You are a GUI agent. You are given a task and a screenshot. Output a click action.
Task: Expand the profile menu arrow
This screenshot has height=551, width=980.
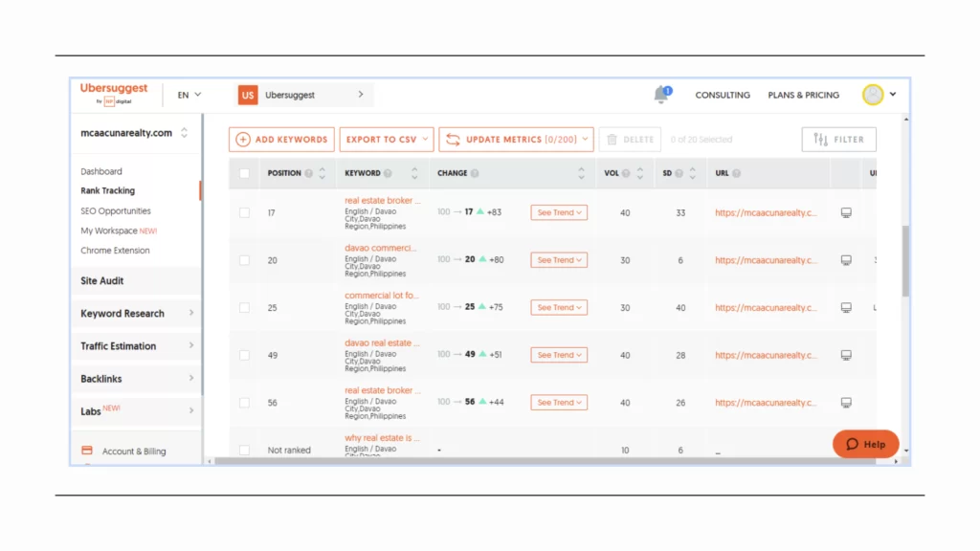893,95
